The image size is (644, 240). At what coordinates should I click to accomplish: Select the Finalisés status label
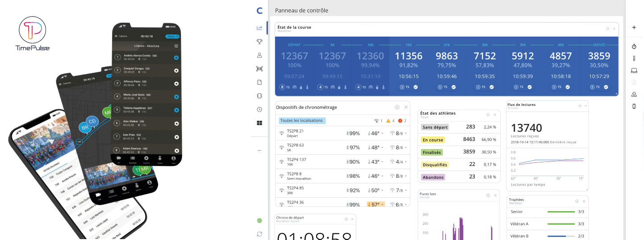[432, 152]
